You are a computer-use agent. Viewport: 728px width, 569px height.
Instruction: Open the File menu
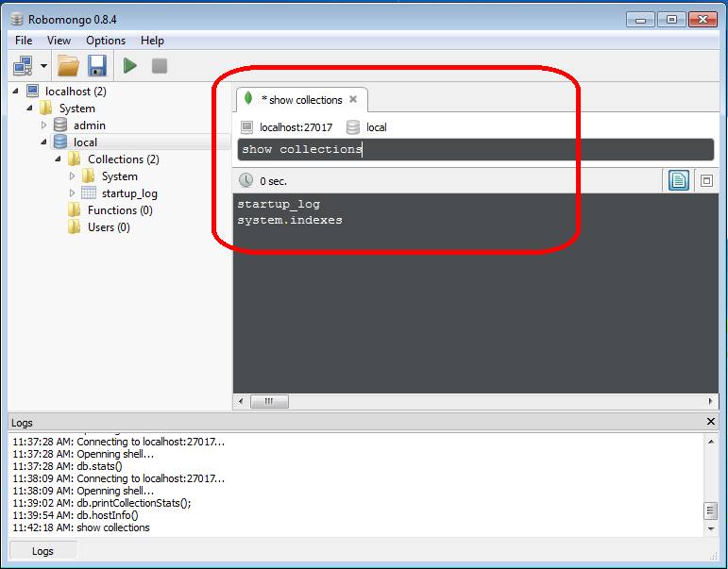pos(24,41)
